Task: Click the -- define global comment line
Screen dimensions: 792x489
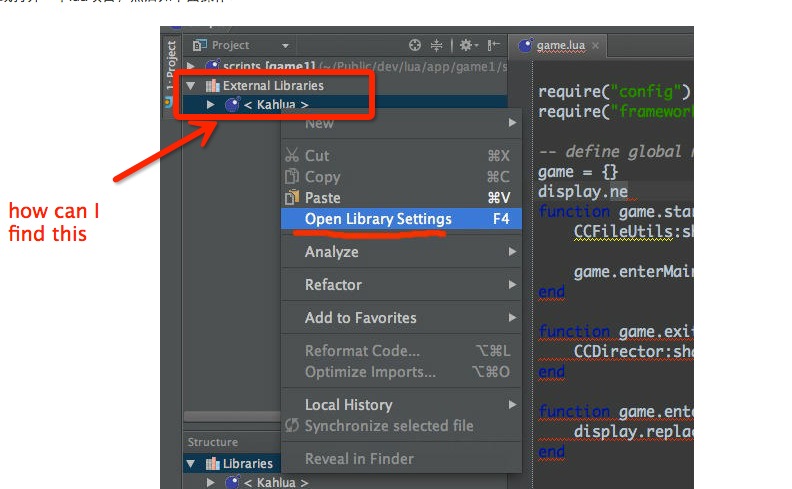Action: click(615, 152)
